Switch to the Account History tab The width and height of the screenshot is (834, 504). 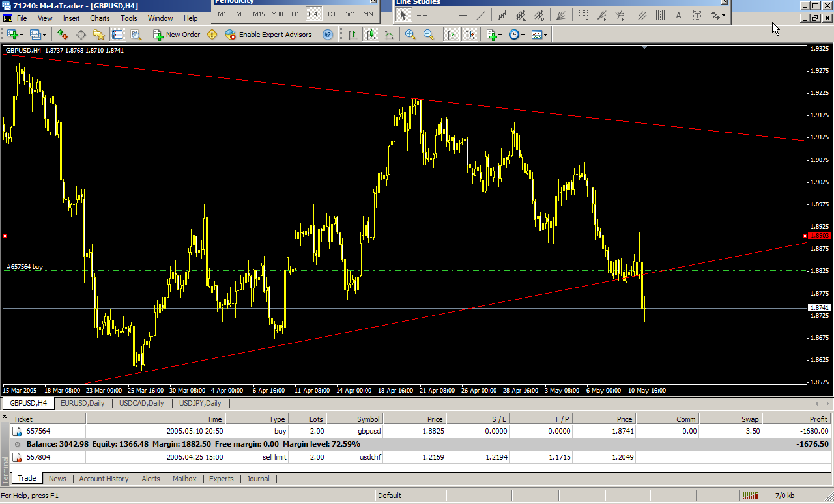104,479
